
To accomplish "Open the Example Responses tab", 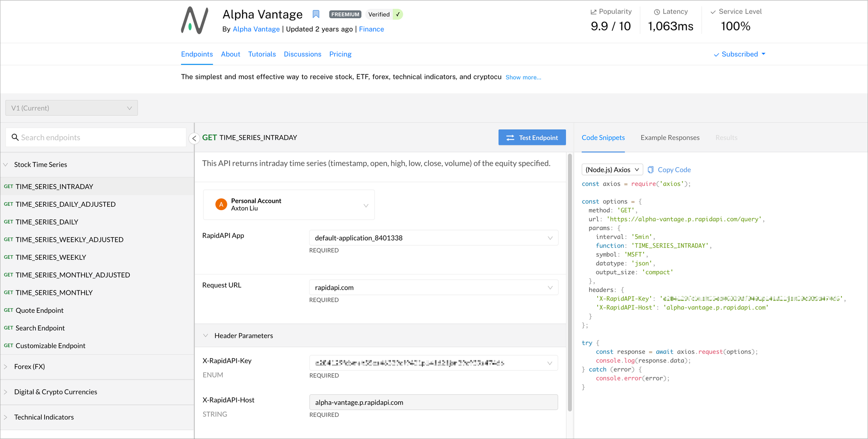I will (x=670, y=138).
